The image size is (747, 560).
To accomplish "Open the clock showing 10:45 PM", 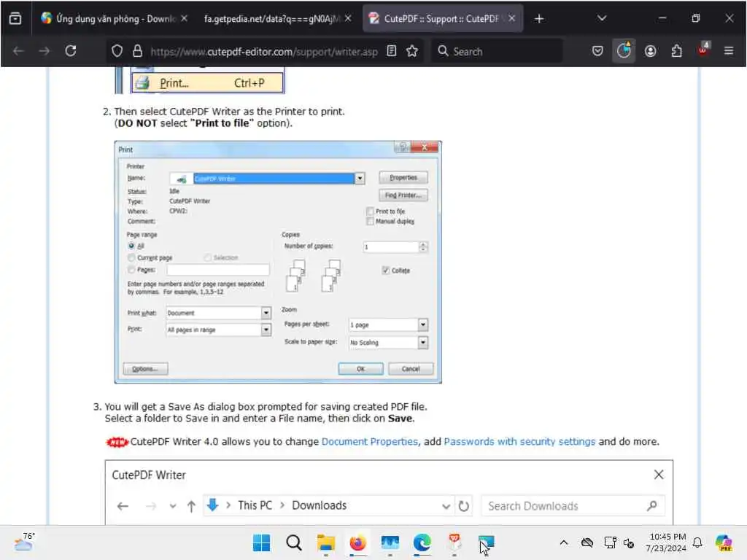I will coord(667,542).
